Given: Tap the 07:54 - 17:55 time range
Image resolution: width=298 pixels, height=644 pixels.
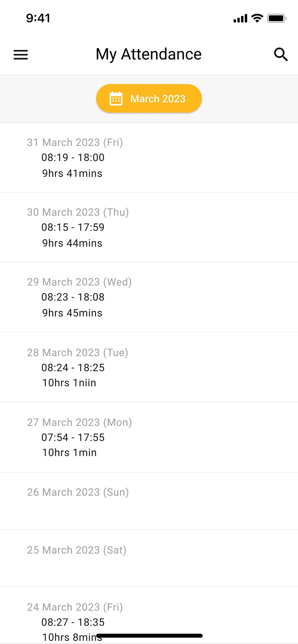Looking at the screenshot, I should (x=73, y=437).
